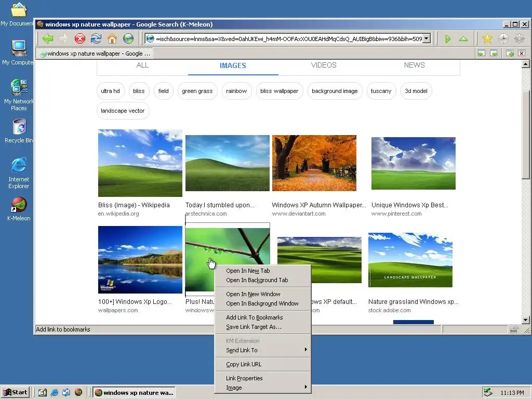Open Internet Explorer desktop shortcut
This screenshot has width=532, height=399.
click(x=19, y=173)
